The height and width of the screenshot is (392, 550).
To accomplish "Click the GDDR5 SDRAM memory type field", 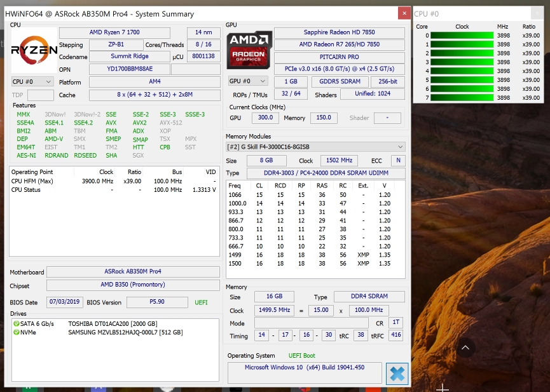I will [x=340, y=82].
